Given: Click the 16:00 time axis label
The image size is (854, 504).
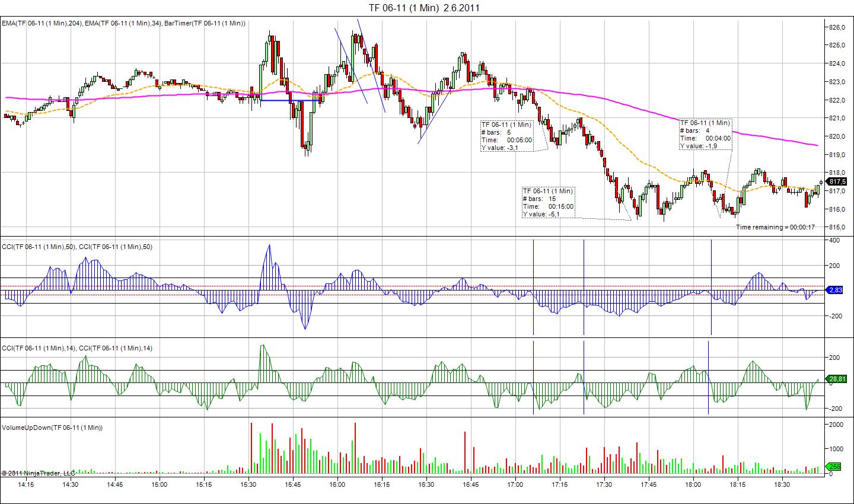Looking at the screenshot, I should pos(337,484).
